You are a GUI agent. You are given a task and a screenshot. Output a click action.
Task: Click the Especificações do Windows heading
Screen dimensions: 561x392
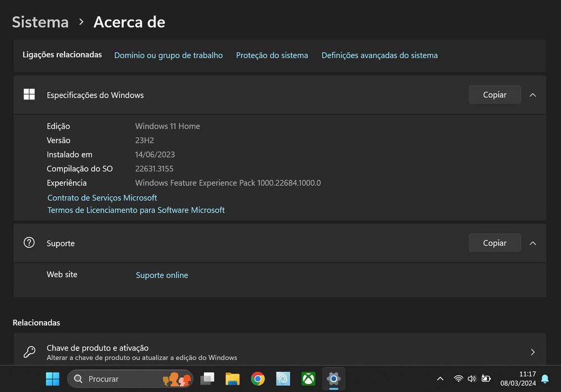[95, 95]
